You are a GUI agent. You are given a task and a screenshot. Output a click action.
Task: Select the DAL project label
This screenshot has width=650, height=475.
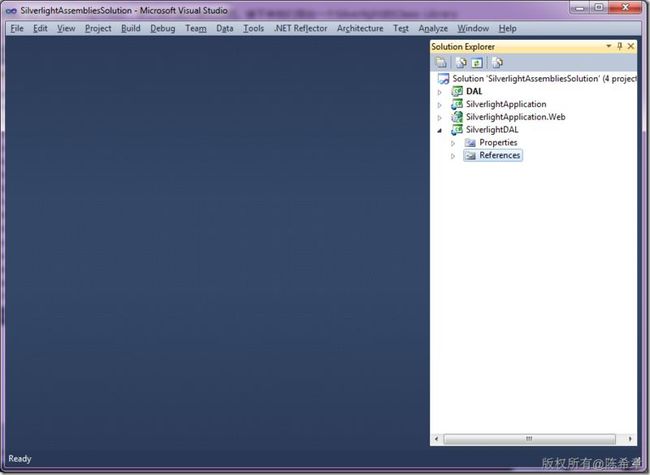point(474,91)
